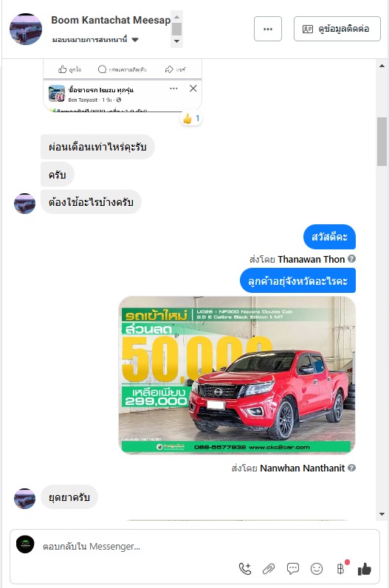
Task: Click the header scroll up arrow
Action: click(x=177, y=16)
